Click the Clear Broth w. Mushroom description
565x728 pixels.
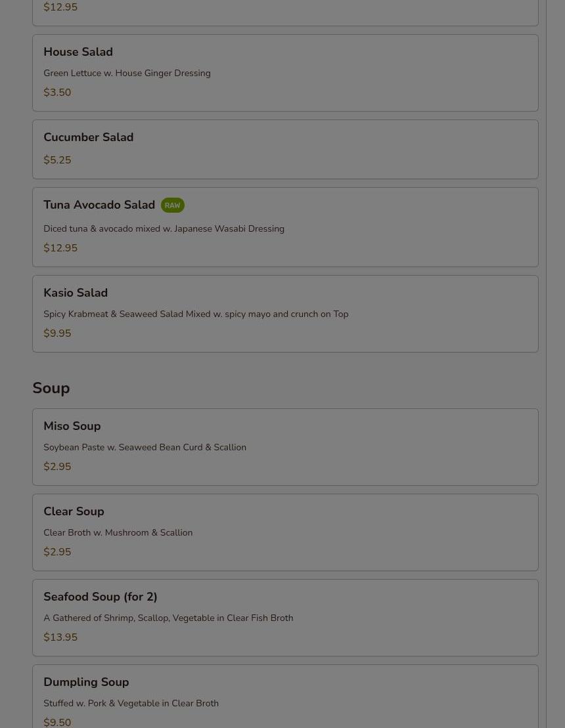[x=118, y=533]
